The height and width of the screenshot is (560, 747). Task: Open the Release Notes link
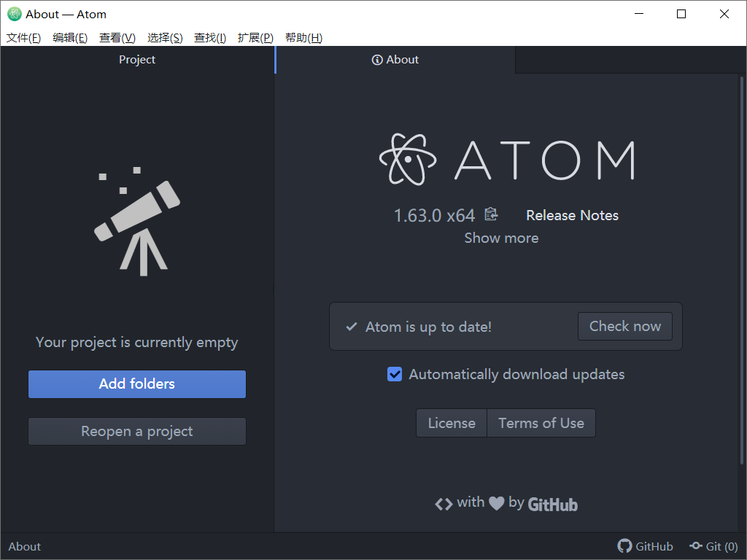click(572, 215)
